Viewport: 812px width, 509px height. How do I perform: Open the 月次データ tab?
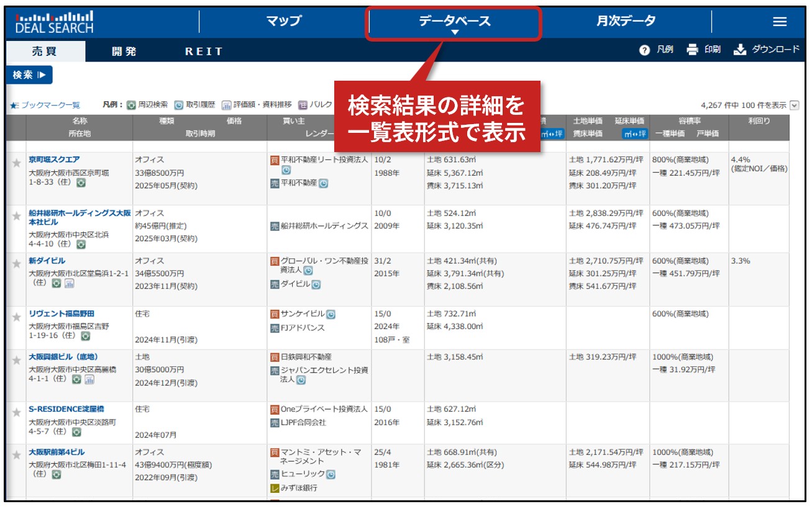coord(626,21)
